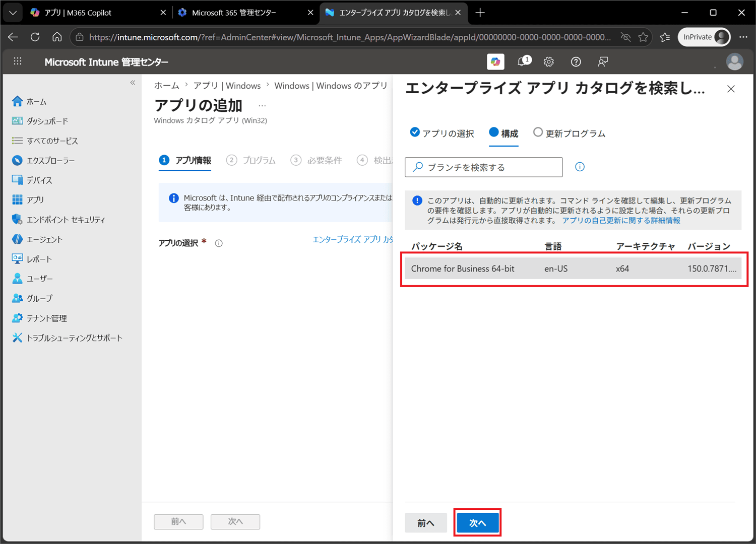The width and height of the screenshot is (756, 544).
Task: Collapse the left navigation menu
Action: 133,83
